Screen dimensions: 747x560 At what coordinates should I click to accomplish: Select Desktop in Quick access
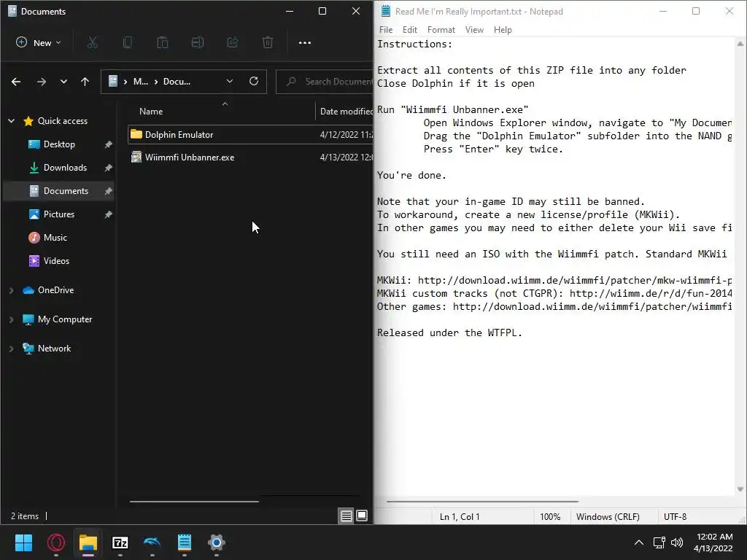click(x=58, y=144)
